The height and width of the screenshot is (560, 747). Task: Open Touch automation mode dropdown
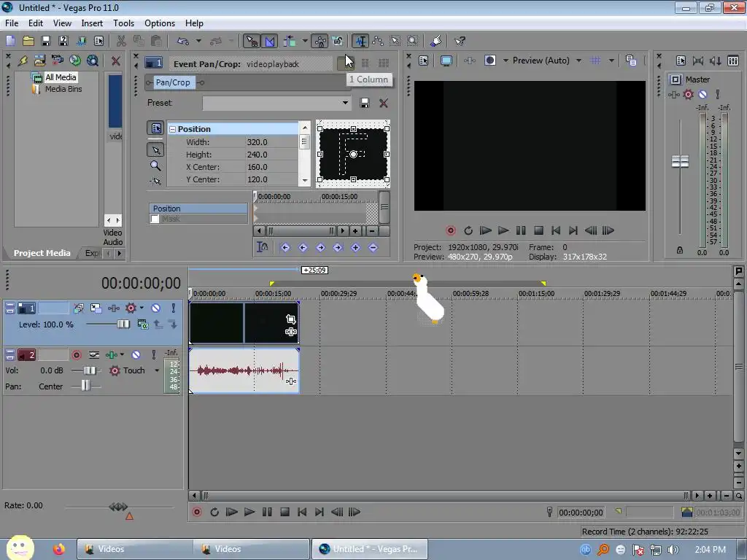tap(157, 370)
